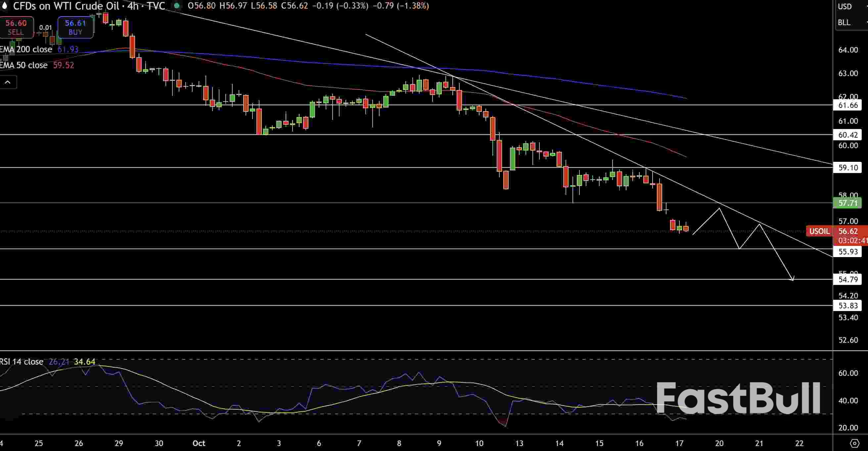868x451 pixels.
Task: Click the SELL 56.60 button
Action: [16, 27]
